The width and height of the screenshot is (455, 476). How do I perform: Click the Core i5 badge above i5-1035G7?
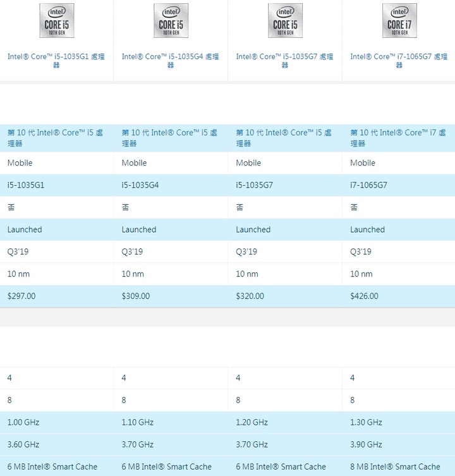(286, 21)
